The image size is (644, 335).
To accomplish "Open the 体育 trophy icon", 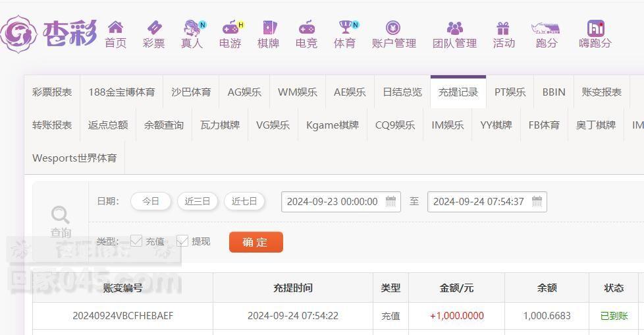I will [347, 27].
